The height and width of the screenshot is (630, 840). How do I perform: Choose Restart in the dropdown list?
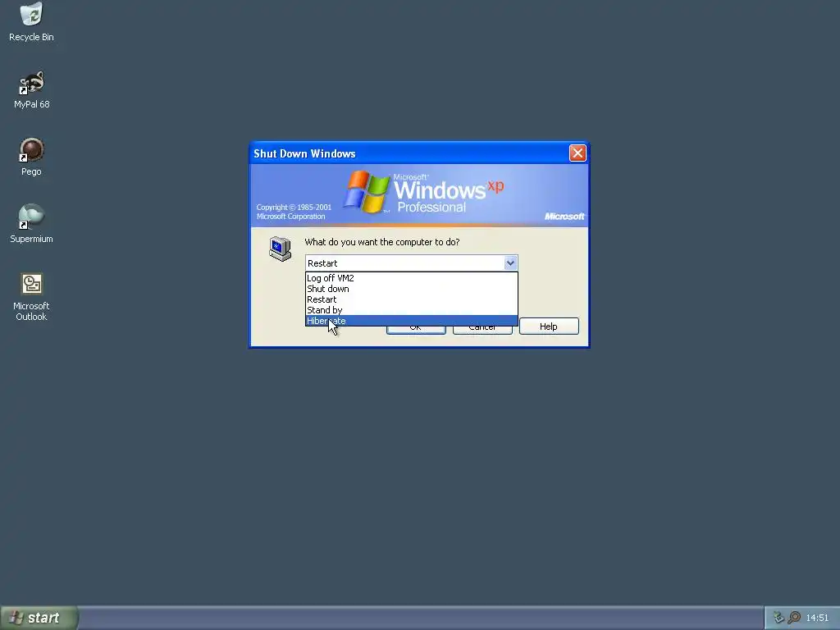click(412, 299)
